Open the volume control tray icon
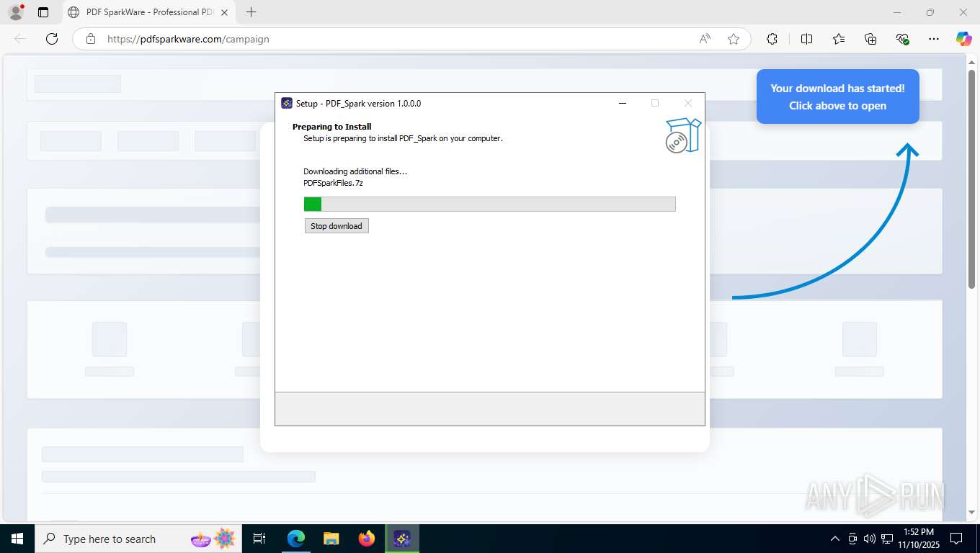The image size is (980, 553). point(870,539)
